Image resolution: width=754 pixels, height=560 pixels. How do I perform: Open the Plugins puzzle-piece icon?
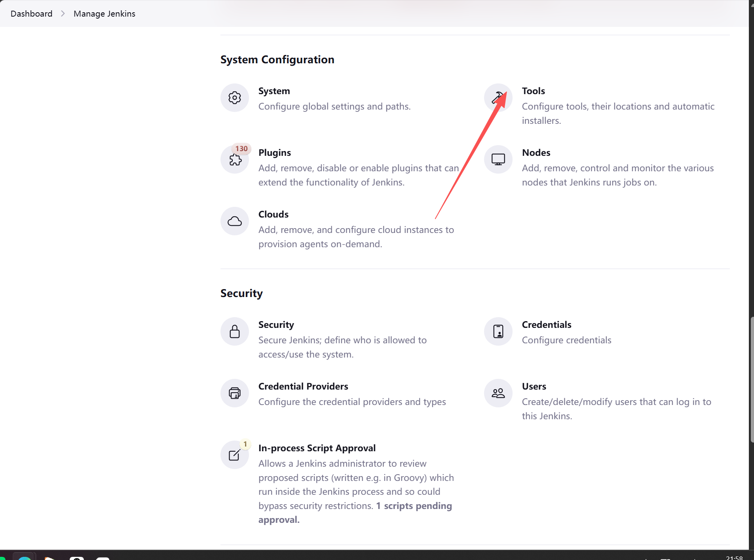(235, 159)
